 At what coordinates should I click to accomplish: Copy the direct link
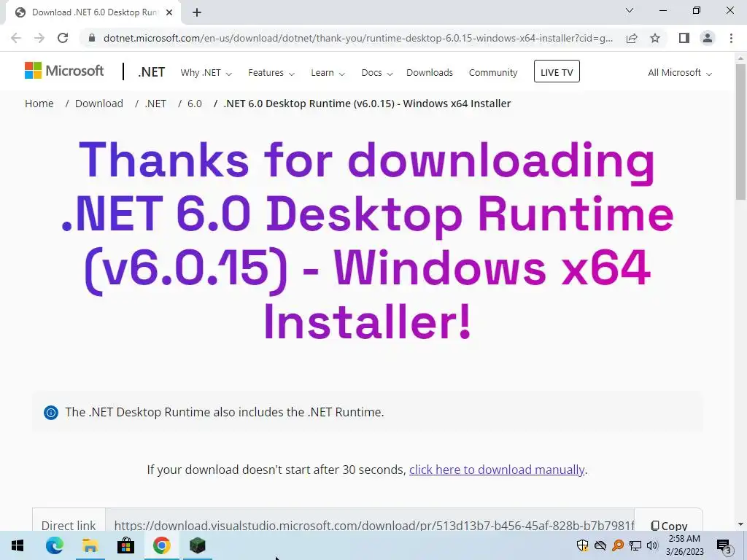pyautogui.click(x=669, y=525)
